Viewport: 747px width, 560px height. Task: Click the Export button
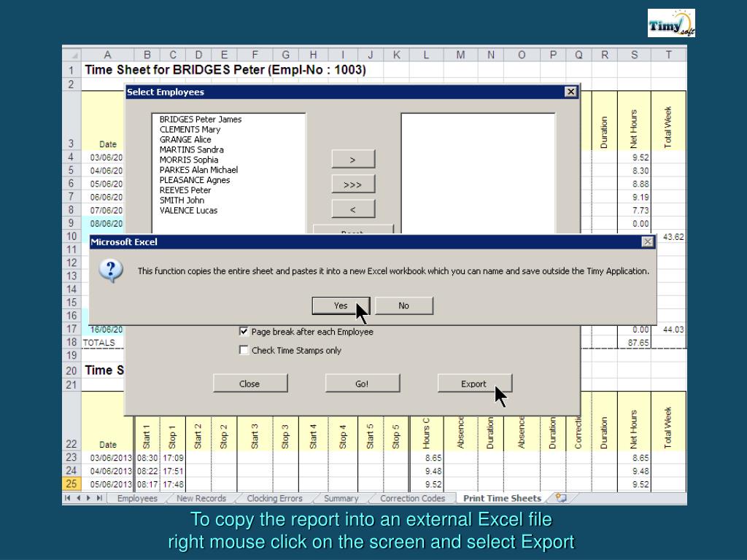pyautogui.click(x=474, y=384)
